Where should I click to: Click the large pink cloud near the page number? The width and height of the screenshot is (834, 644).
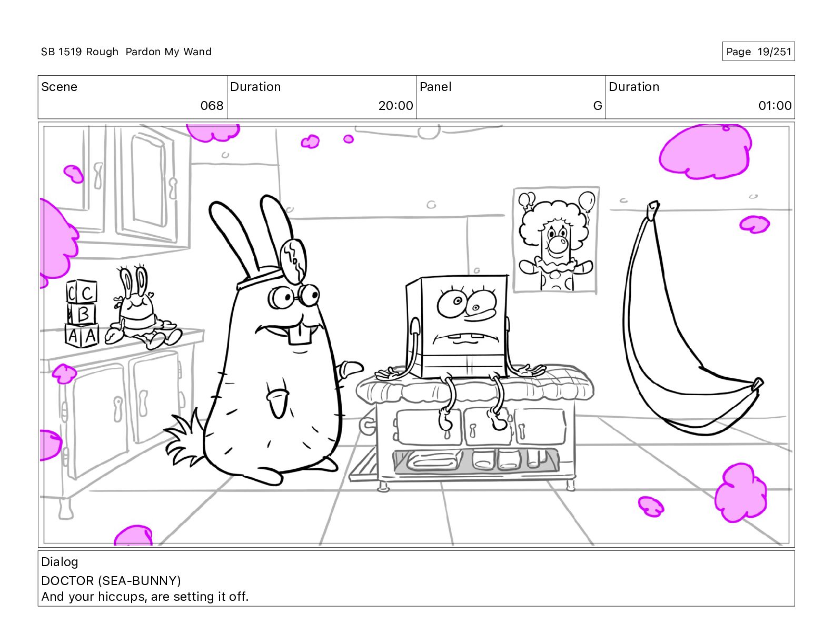[x=706, y=152]
